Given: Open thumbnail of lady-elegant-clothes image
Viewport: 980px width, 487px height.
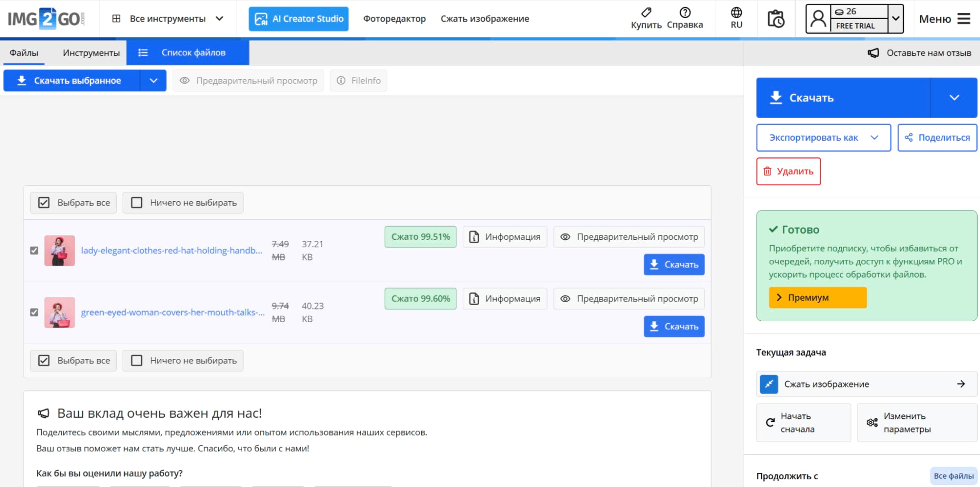Looking at the screenshot, I should tap(60, 251).
